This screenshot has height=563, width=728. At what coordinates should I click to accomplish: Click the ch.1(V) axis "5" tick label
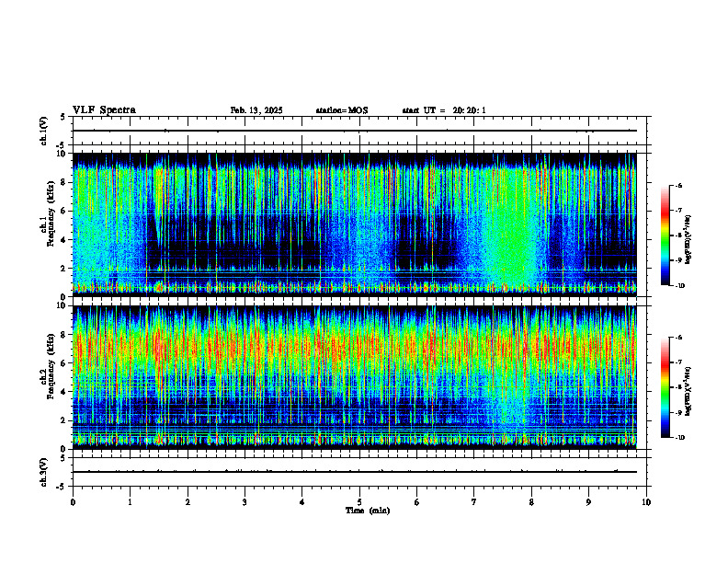coord(63,117)
